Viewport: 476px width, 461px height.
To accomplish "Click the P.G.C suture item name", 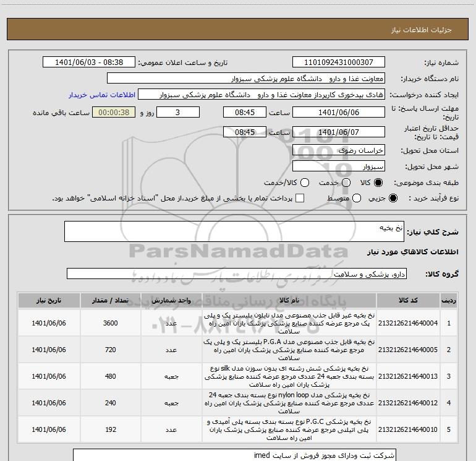I will click(289, 429).
